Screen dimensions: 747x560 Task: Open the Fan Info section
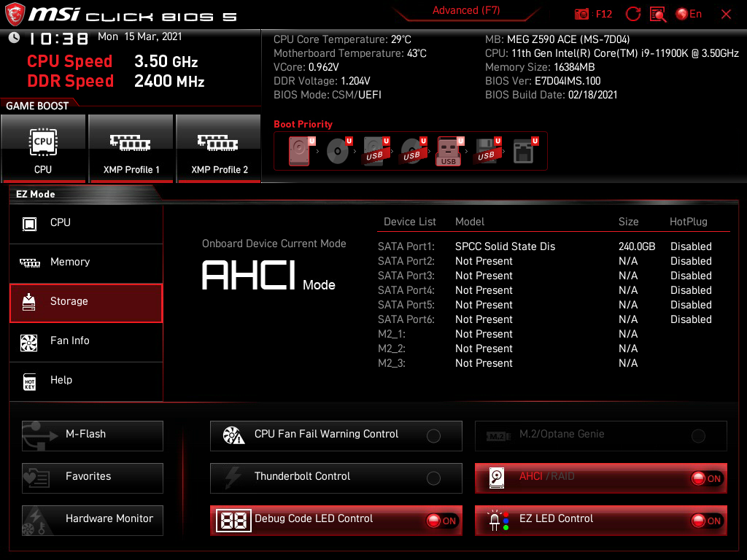(86, 342)
